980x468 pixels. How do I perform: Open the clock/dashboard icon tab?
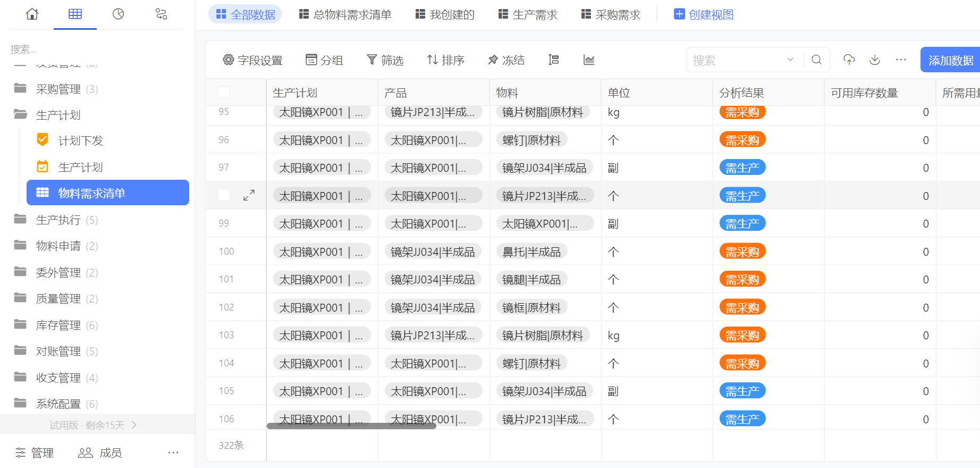(x=118, y=14)
